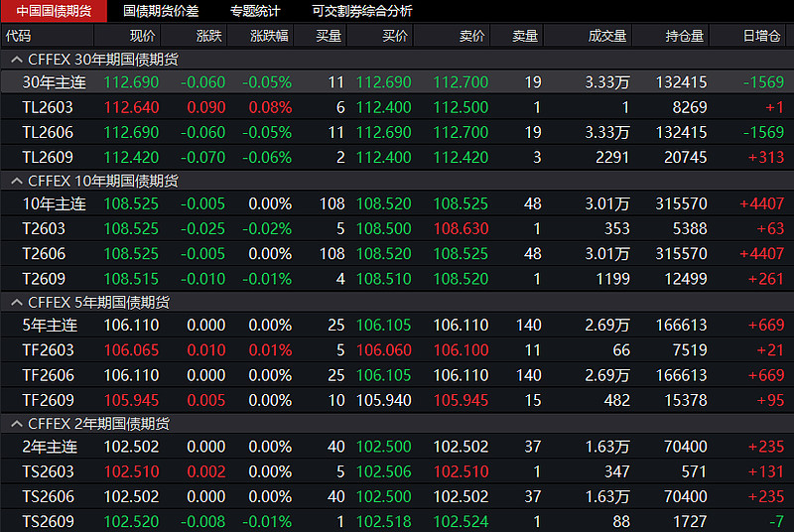The width and height of the screenshot is (794, 532).
Task: Click TF2609 open interest 15378
Action: (685, 400)
